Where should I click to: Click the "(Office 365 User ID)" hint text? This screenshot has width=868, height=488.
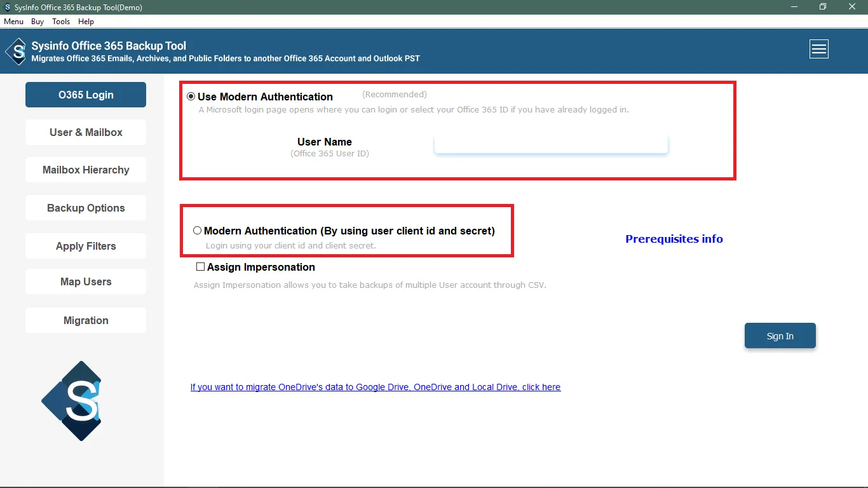pyautogui.click(x=330, y=154)
